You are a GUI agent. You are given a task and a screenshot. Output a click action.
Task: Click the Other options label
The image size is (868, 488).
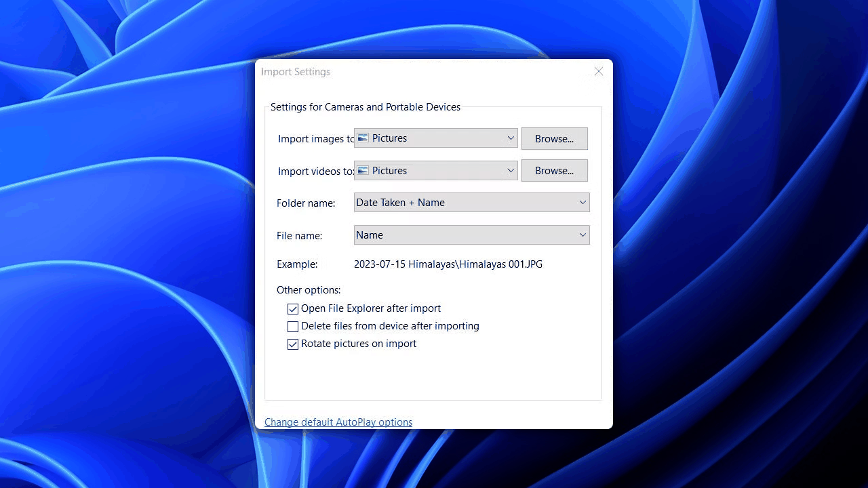click(x=309, y=290)
